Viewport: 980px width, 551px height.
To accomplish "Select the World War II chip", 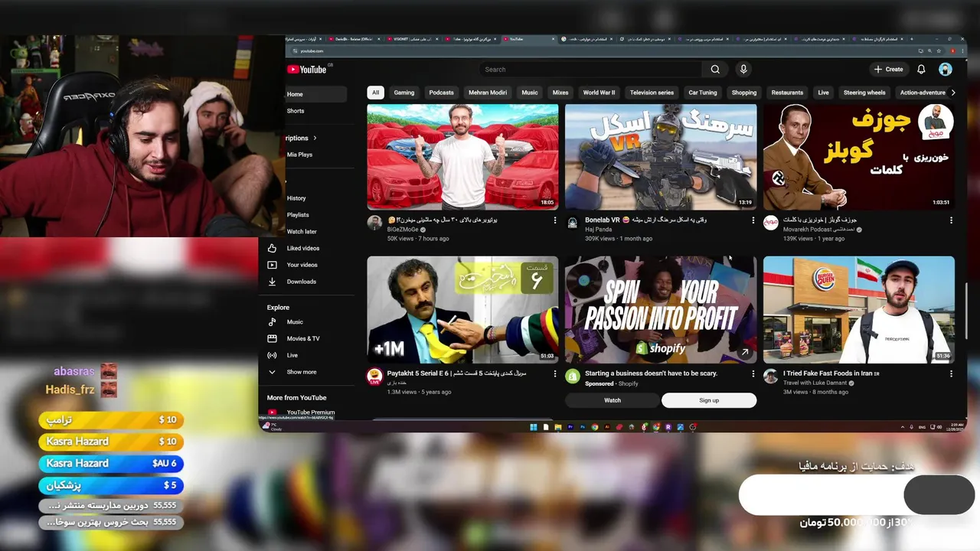I will click(599, 93).
